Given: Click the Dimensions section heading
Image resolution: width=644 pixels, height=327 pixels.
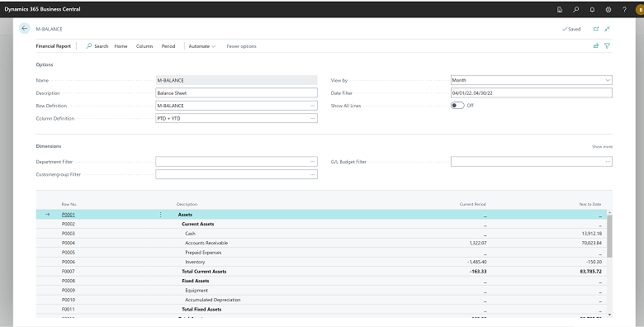Looking at the screenshot, I should click(49, 146).
